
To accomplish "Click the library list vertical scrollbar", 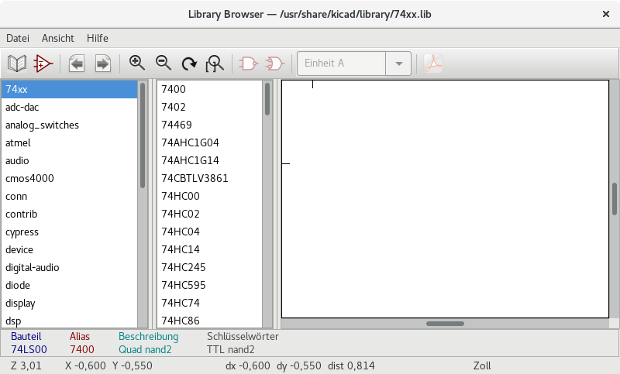I will pyautogui.click(x=142, y=204).
